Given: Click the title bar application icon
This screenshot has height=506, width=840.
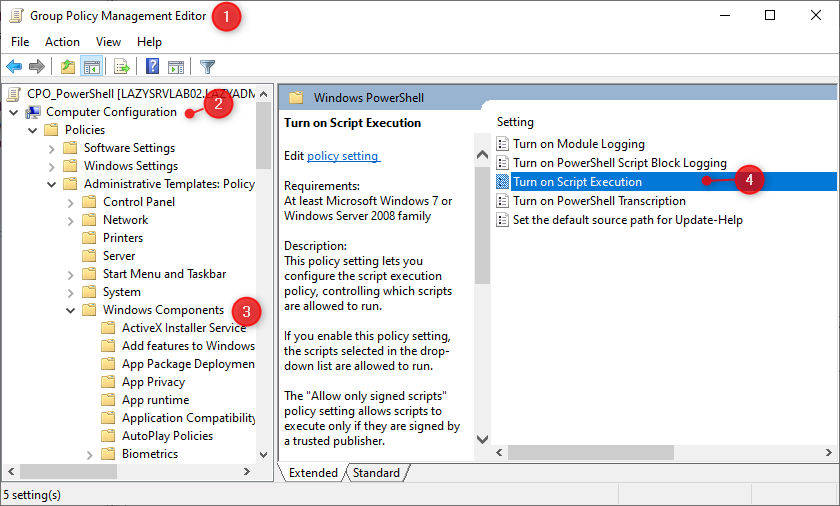Looking at the screenshot, I should click(17, 16).
